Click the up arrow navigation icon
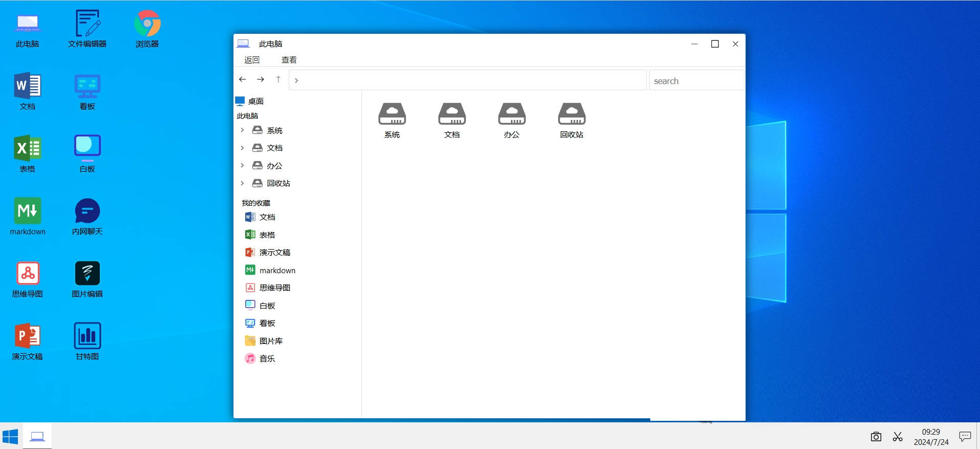980x449 pixels. [x=279, y=79]
